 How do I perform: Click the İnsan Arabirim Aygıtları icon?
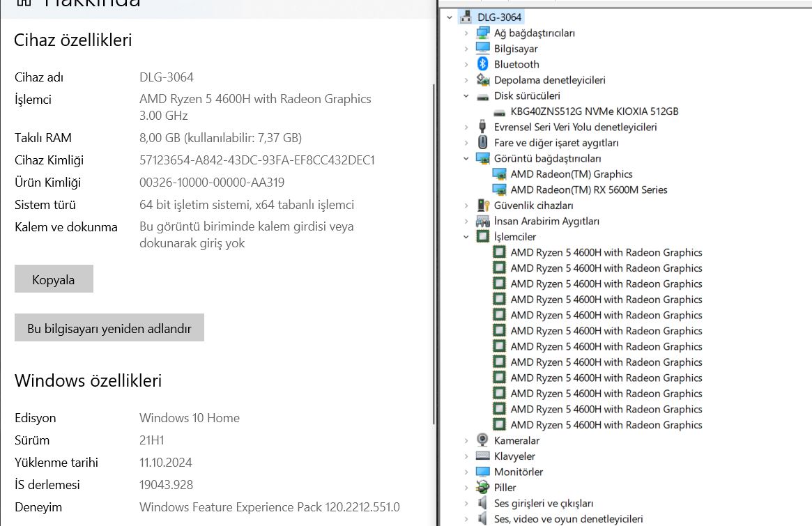point(482,221)
